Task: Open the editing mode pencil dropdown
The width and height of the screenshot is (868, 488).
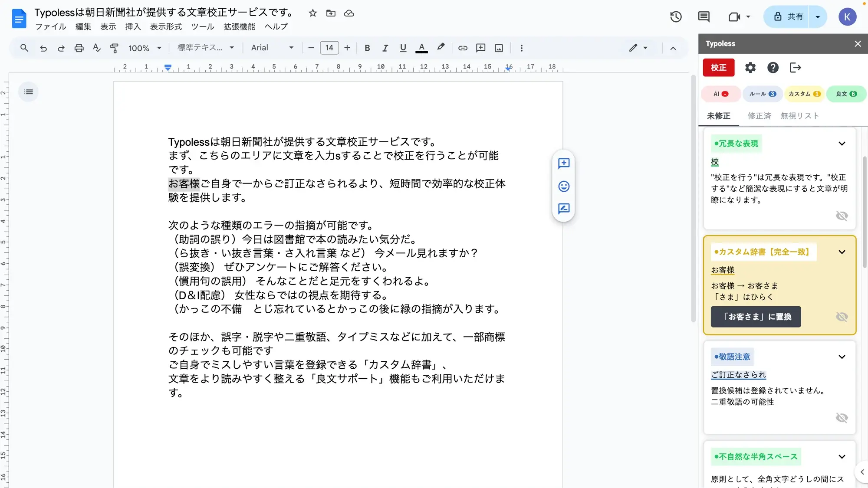Action: (638, 48)
